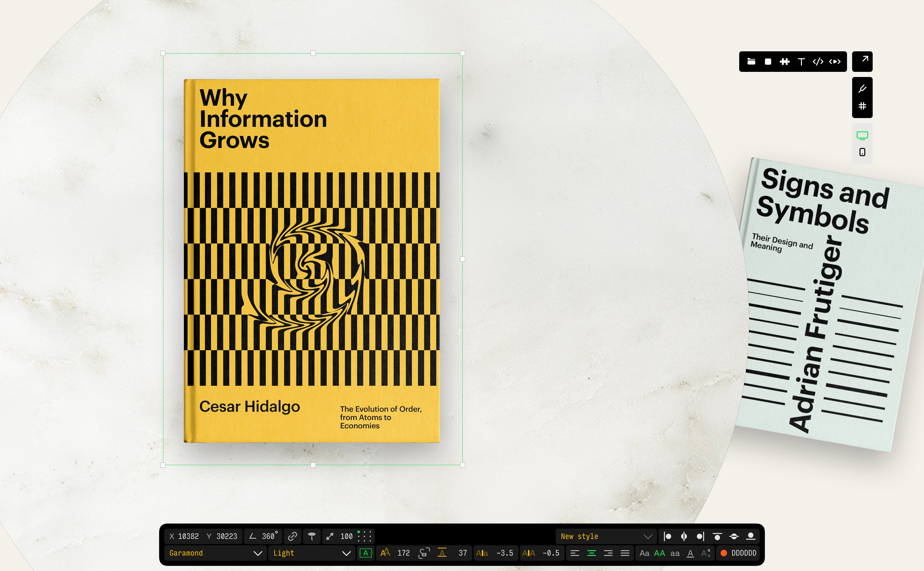Click the preview play-in-brackets icon
Viewport: 924px width, 571px height.
click(834, 62)
